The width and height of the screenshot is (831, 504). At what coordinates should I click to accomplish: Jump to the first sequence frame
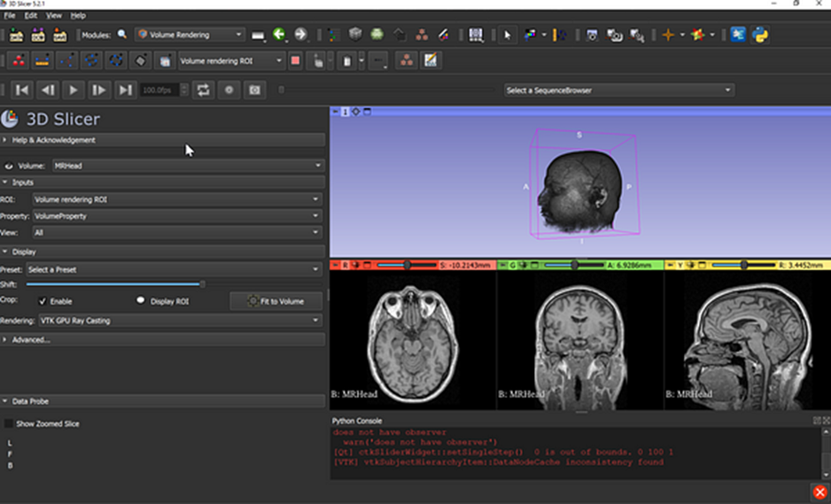coord(22,89)
